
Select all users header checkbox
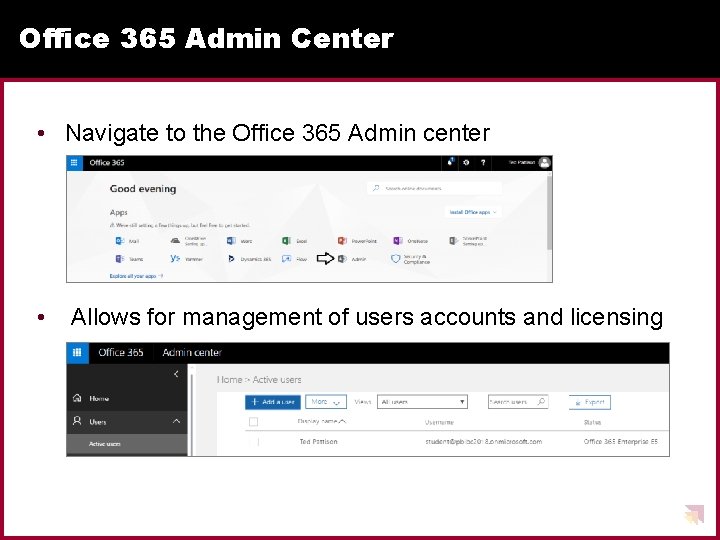click(253, 422)
